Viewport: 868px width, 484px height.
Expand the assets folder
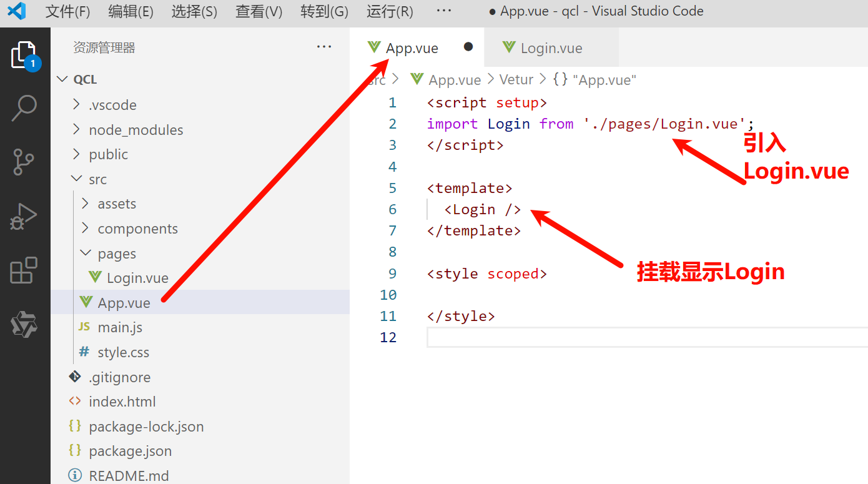(86, 203)
